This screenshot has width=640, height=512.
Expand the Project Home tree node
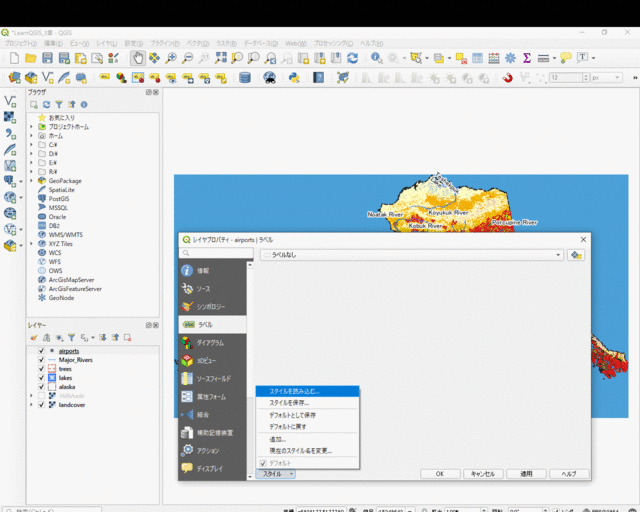coord(31,127)
